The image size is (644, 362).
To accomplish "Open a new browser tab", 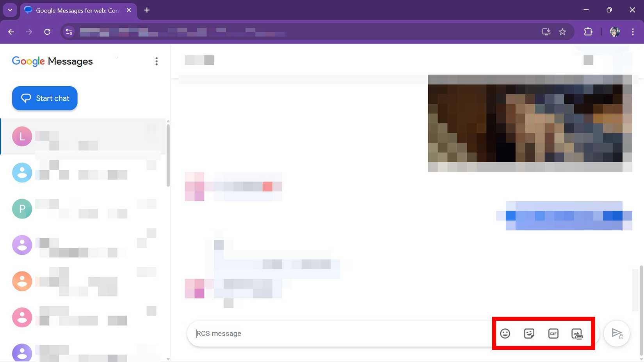I will pyautogui.click(x=147, y=10).
